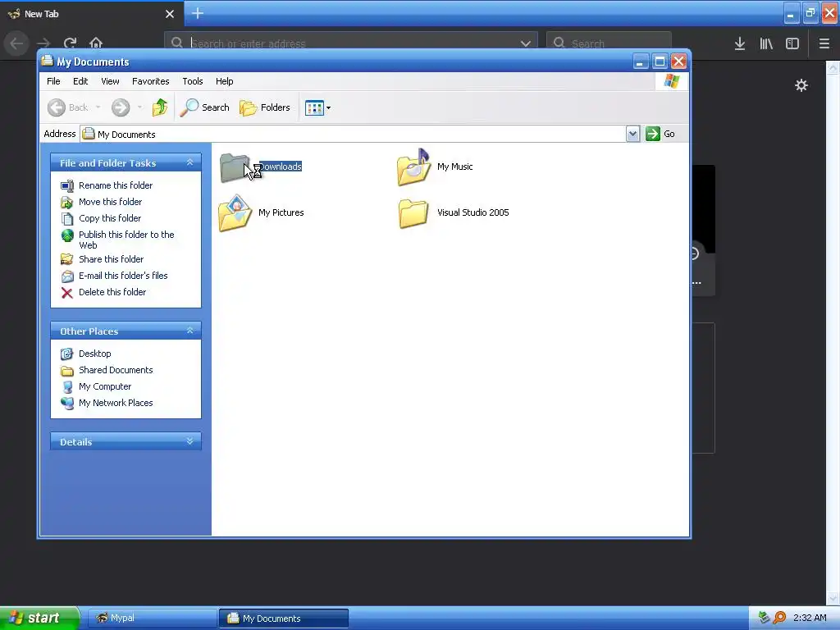The image size is (840, 630).
Task: Open the Tools menu
Action: click(192, 81)
